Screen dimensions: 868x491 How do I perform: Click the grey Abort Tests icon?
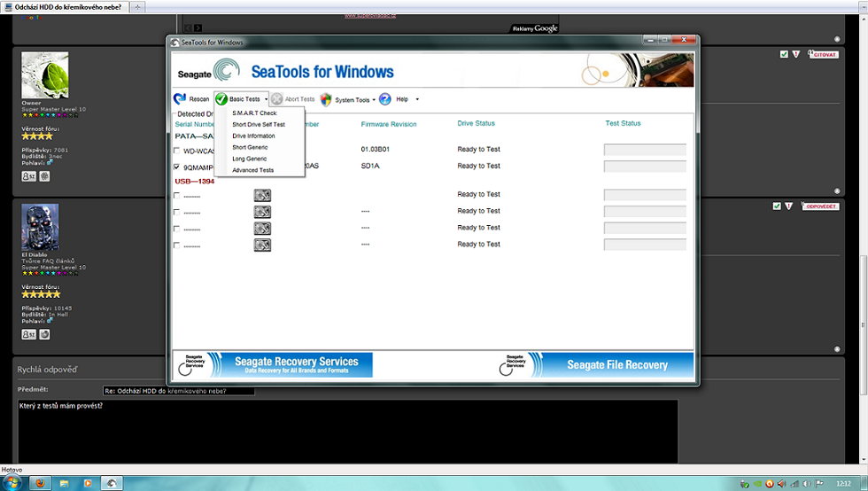(277, 98)
